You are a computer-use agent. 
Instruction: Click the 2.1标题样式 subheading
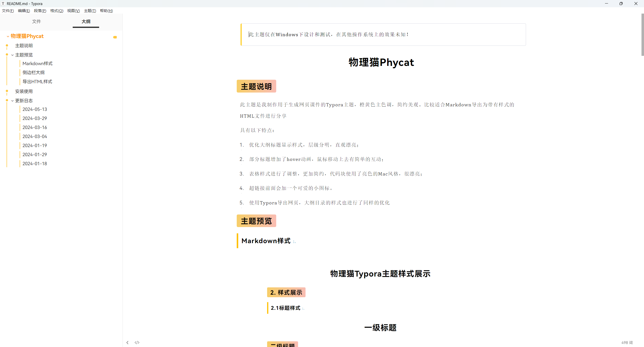286,308
